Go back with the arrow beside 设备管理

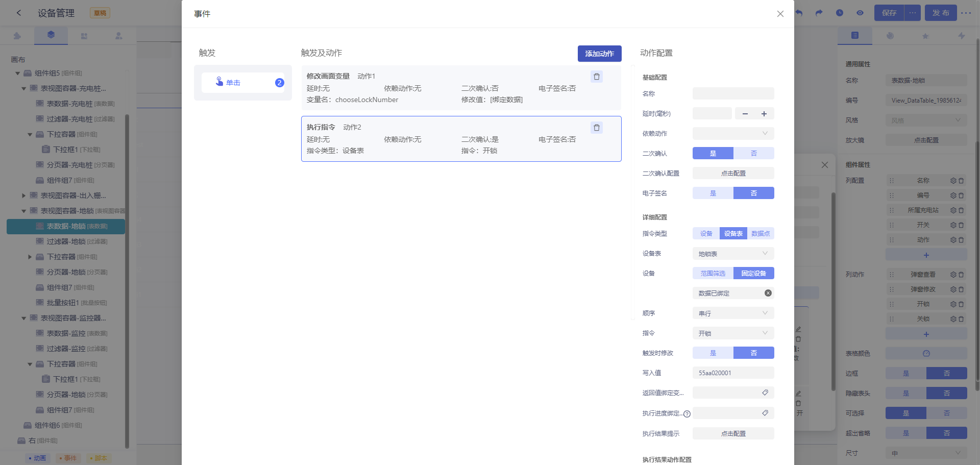pos(19,13)
